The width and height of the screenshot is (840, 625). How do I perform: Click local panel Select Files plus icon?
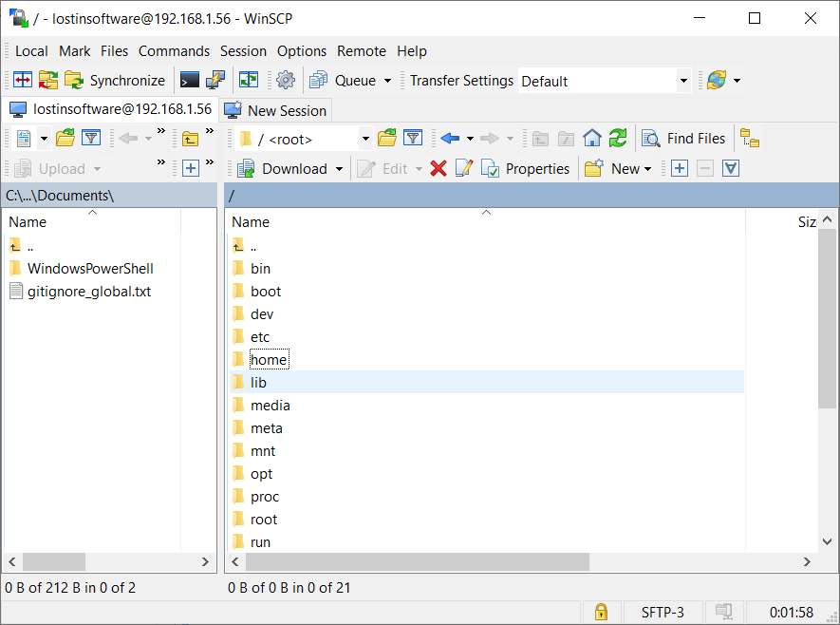(191, 168)
